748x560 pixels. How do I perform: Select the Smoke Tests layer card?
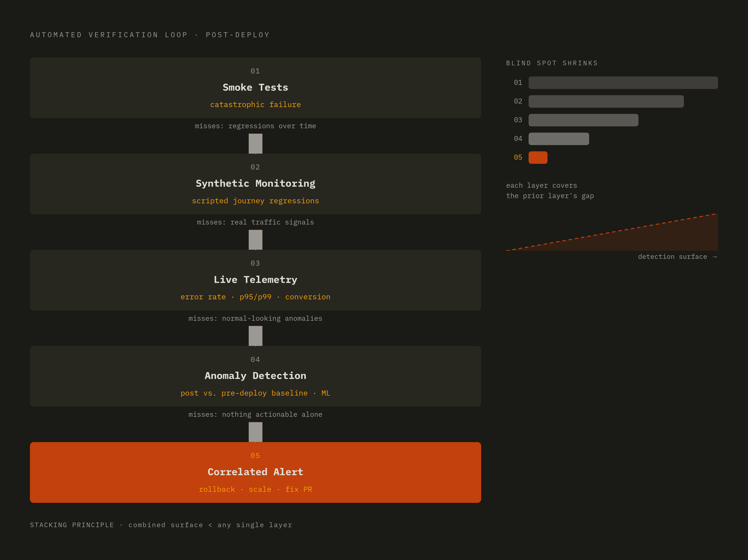(255, 88)
